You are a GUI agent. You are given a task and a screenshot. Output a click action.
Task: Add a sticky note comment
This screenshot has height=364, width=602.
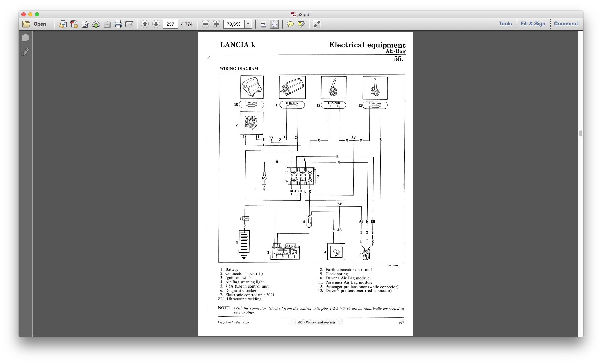290,24
